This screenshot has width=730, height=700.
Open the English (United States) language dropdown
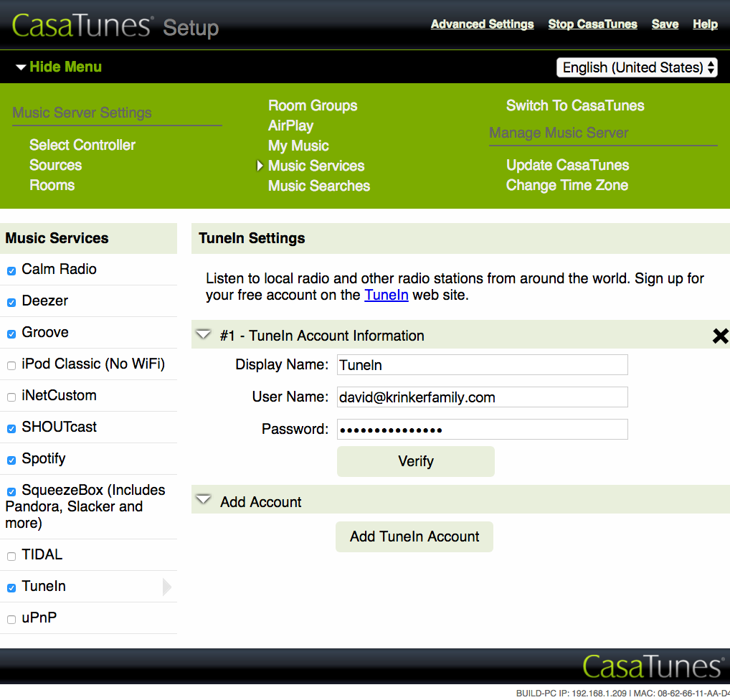click(637, 67)
